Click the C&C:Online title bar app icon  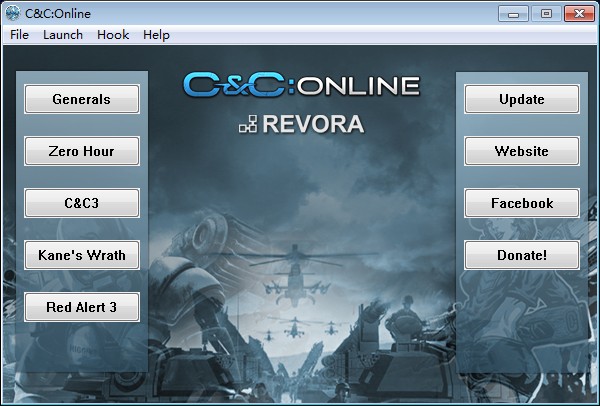point(13,13)
